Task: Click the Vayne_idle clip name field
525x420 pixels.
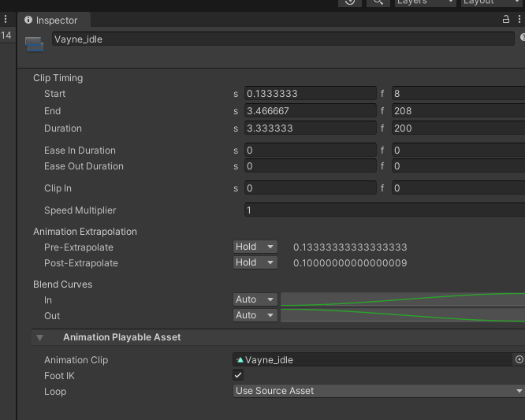Action: [x=283, y=39]
